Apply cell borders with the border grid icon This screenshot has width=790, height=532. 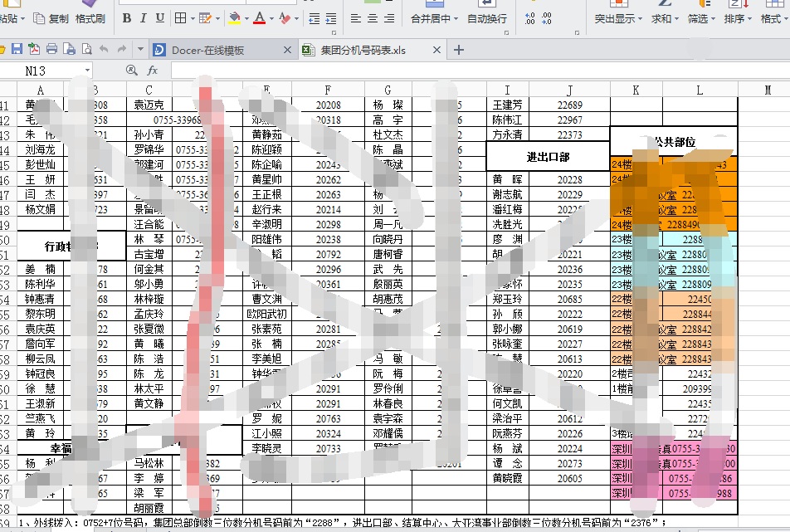click(180, 18)
